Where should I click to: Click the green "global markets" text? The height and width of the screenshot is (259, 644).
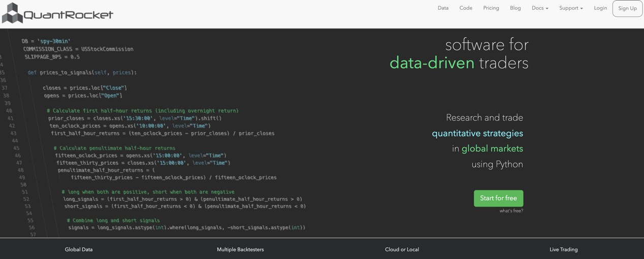pyautogui.click(x=492, y=149)
